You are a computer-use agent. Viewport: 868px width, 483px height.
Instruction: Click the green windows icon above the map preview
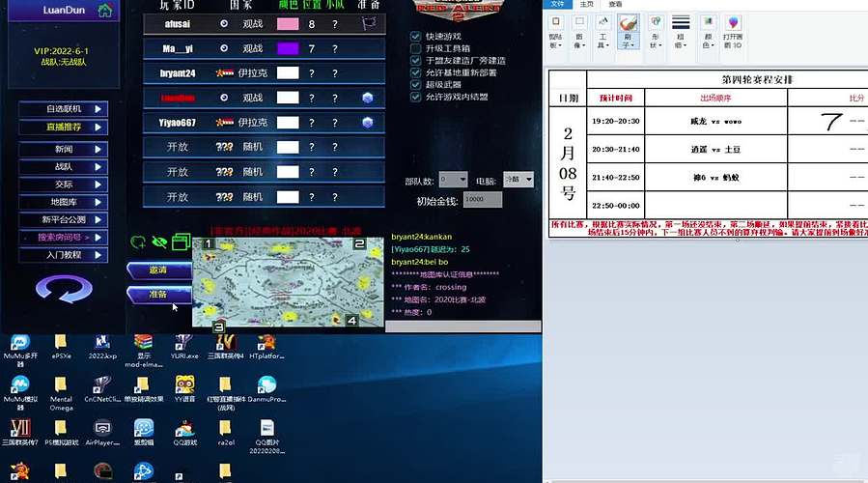coord(180,241)
